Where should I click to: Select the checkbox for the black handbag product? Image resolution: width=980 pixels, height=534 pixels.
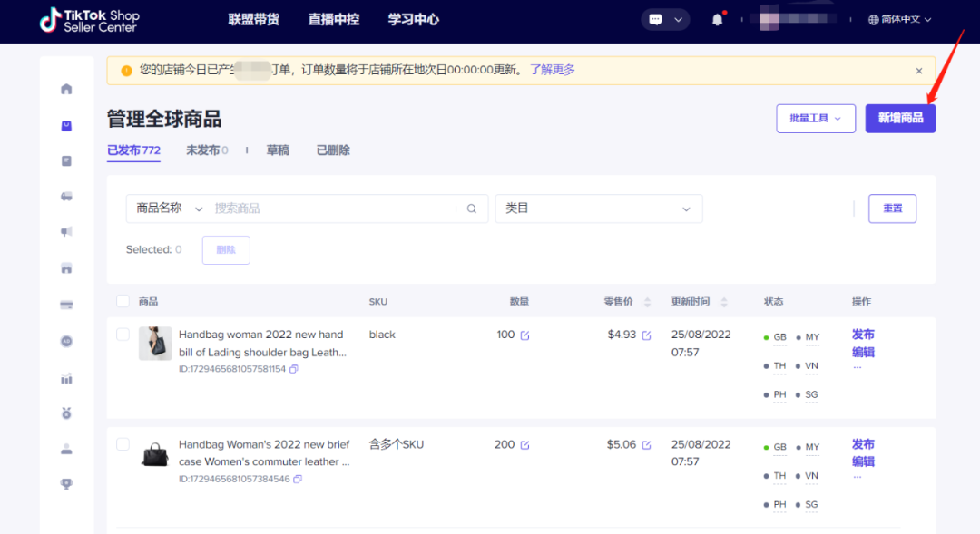pyautogui.click(x=123, y=335)
